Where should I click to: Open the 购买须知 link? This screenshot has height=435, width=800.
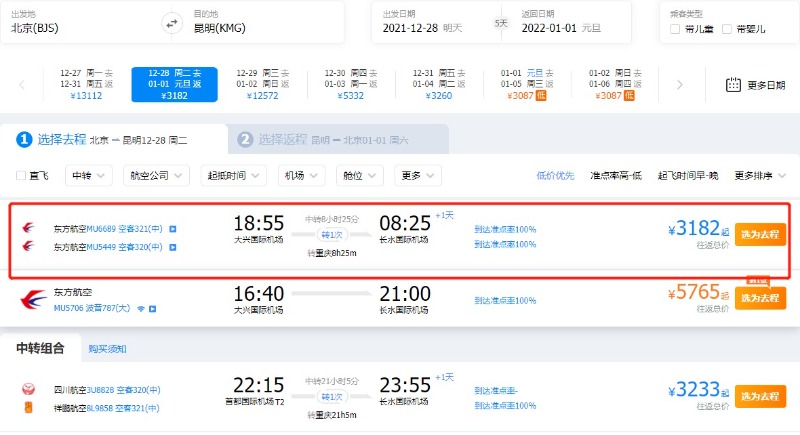(106, 349)
